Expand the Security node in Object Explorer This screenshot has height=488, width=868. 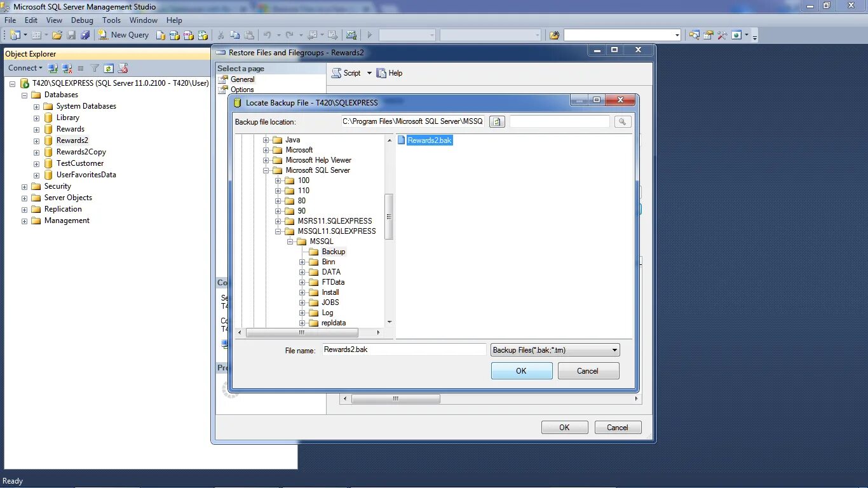(x=25, y=186)
